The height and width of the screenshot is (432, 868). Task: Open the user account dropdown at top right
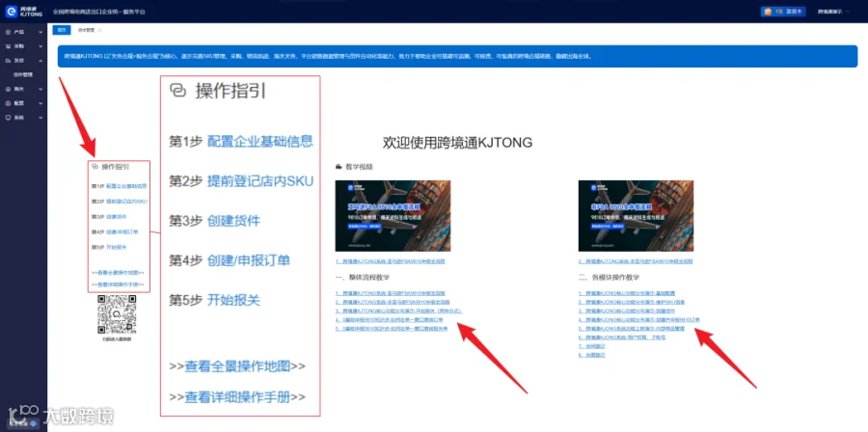(x=833, y=11)
